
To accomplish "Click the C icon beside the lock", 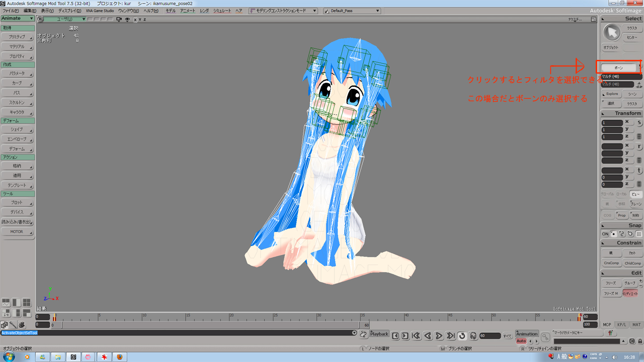I will [632, 341].
